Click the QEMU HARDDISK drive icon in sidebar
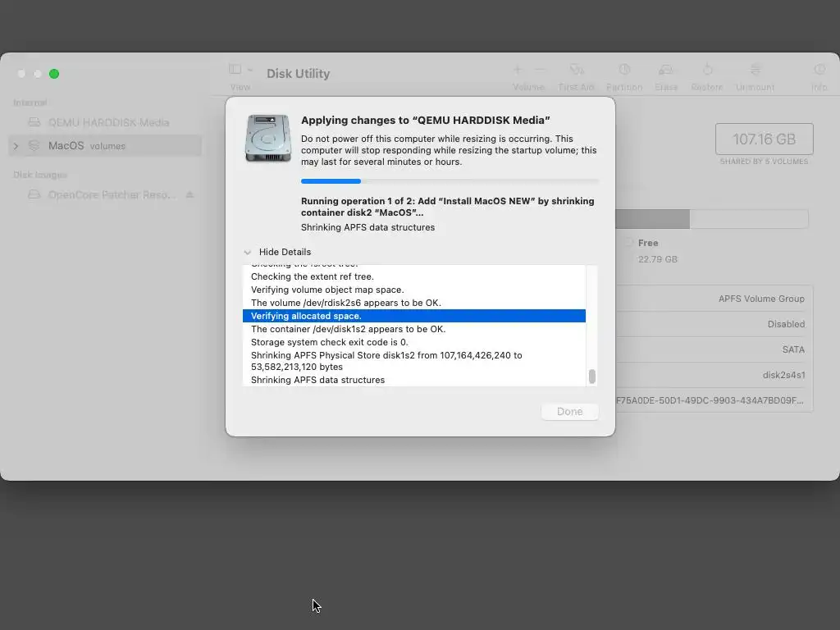The image size is (840, 630). (34, 122)
